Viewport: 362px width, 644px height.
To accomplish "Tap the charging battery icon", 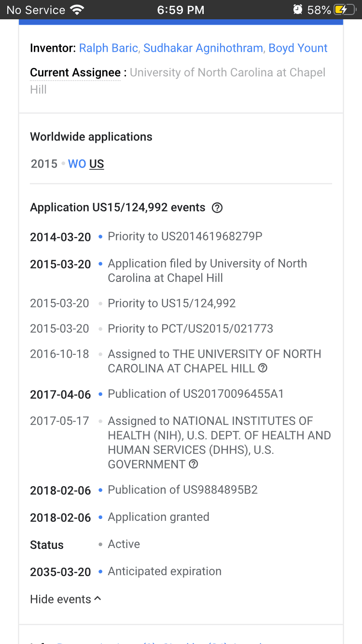I will [346, 10].
